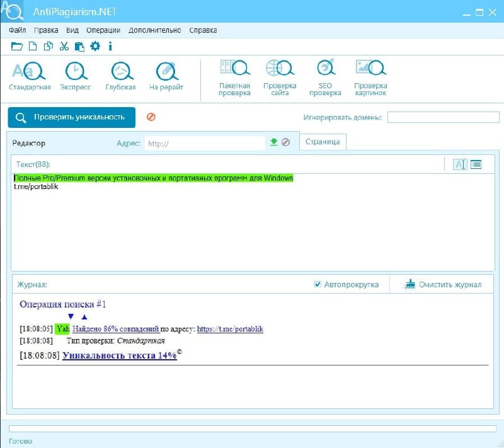
Task: Load page via green download arrow
Action: pyautogui.click(x=273, y=142)
